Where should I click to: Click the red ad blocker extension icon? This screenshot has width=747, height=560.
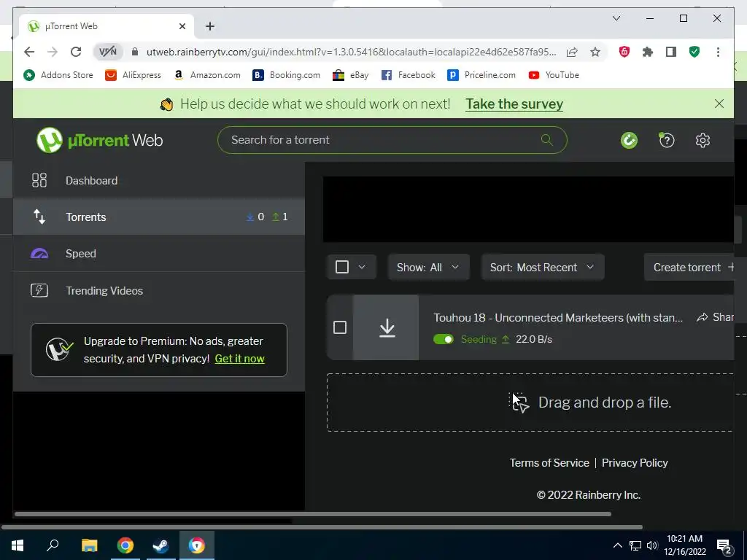click(x=624, y=52)
